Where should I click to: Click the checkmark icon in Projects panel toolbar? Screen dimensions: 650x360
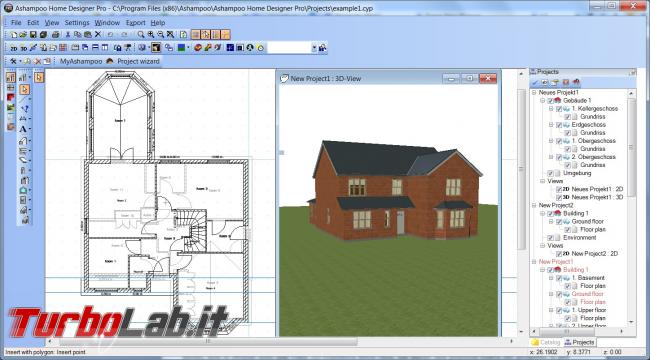click(536, 83)
